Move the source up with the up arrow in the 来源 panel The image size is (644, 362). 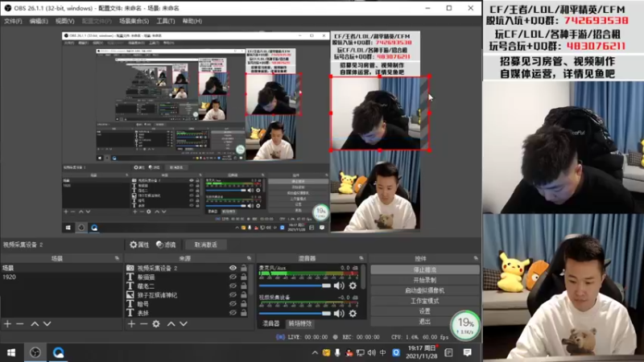pos(171,324)
